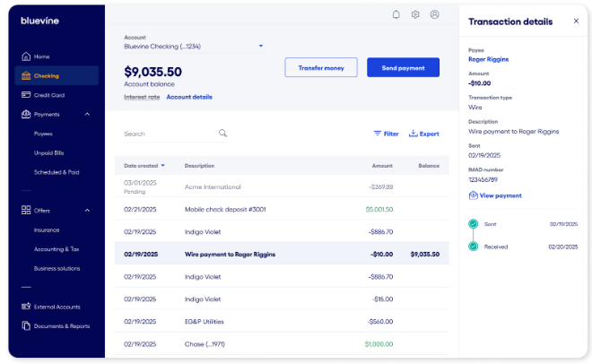Open Credit Card in the sidebar
This screenshot has height=364, width=592.
pos(57,95)
